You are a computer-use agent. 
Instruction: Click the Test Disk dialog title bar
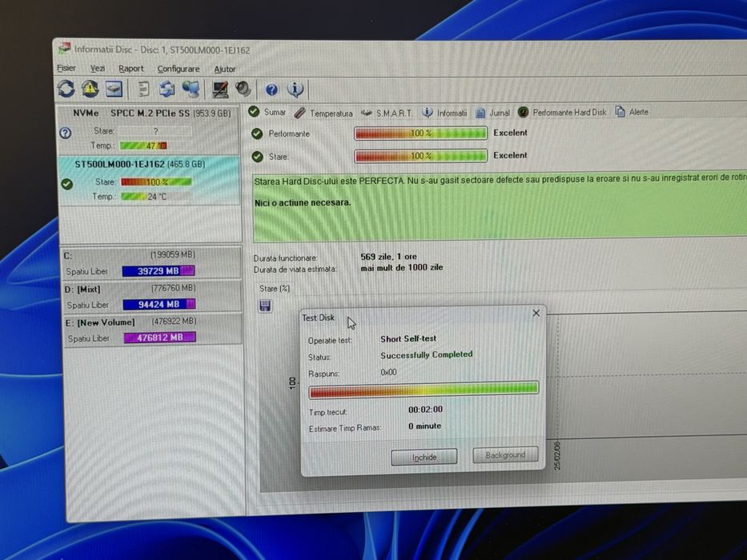click(x=415, y=316)
